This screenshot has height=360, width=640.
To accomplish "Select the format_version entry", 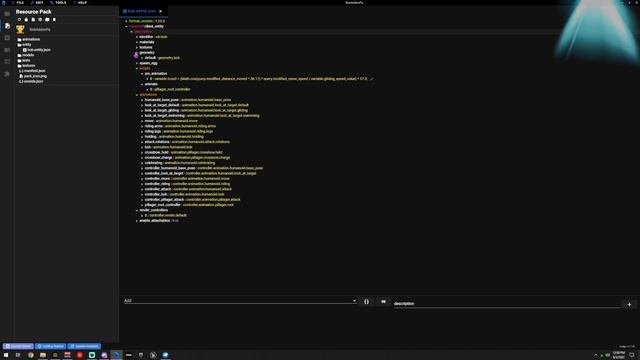I will (147, 21).
